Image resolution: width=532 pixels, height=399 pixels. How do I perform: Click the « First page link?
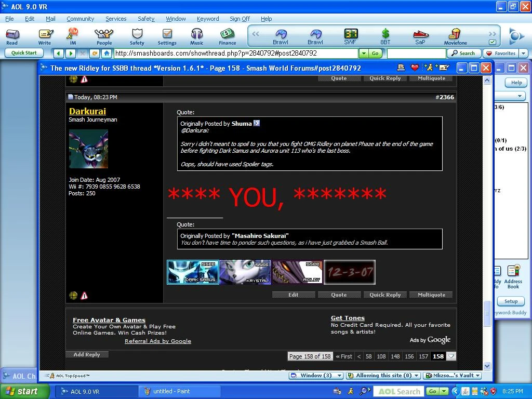[344, 356]
